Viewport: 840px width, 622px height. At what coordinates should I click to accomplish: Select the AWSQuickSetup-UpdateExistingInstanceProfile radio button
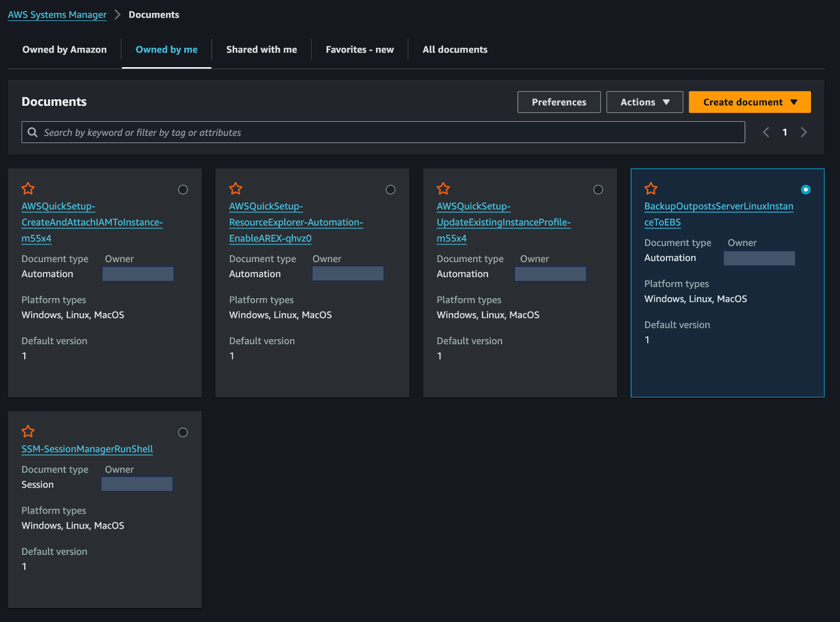point(598,190)
